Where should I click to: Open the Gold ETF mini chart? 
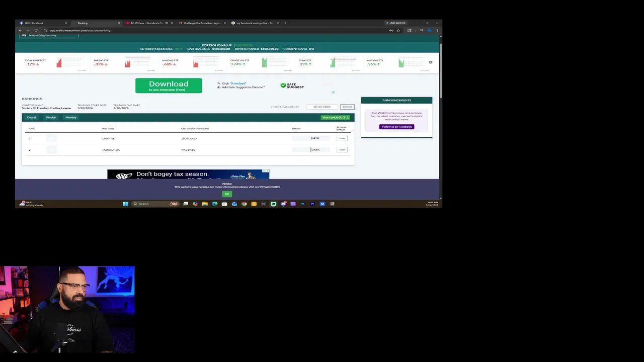point(343,62)
